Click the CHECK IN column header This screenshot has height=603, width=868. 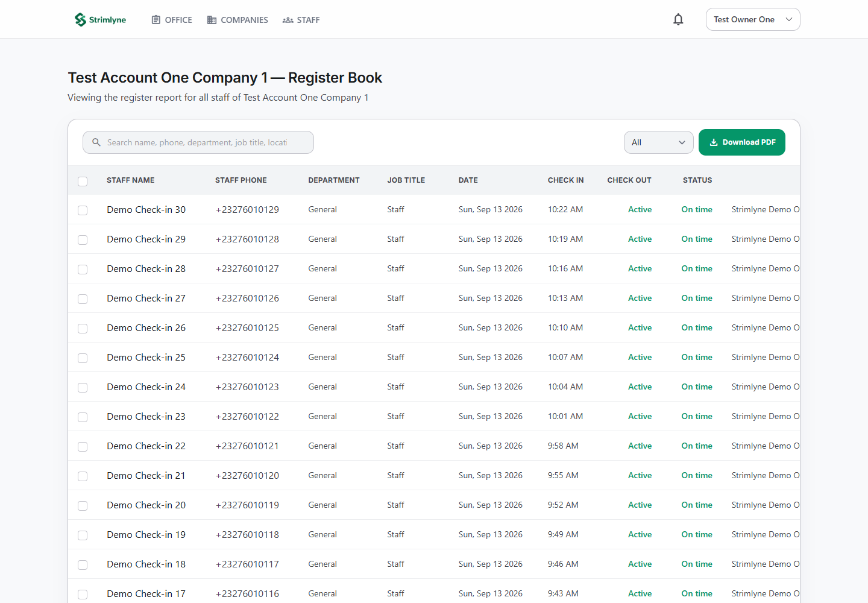pos(566,180)
